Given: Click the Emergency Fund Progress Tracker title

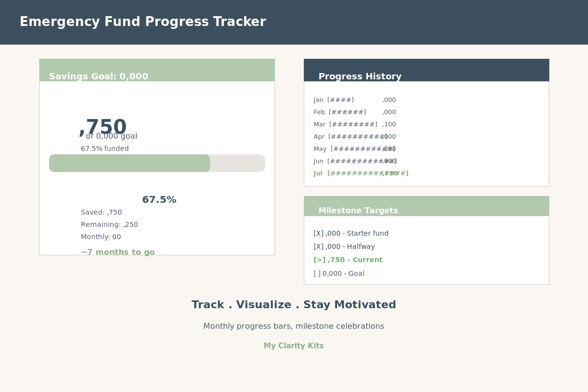Looking at the screenshot, I should coord(143,22).
